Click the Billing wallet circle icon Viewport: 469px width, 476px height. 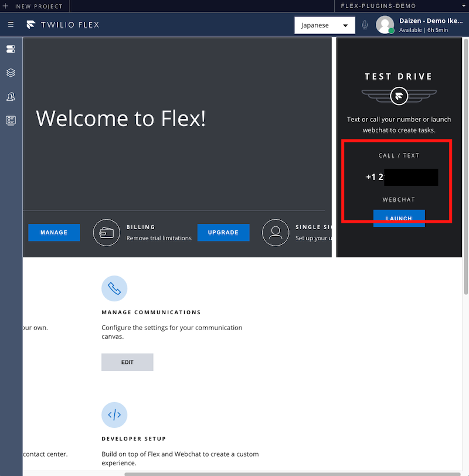click(106, 233)
